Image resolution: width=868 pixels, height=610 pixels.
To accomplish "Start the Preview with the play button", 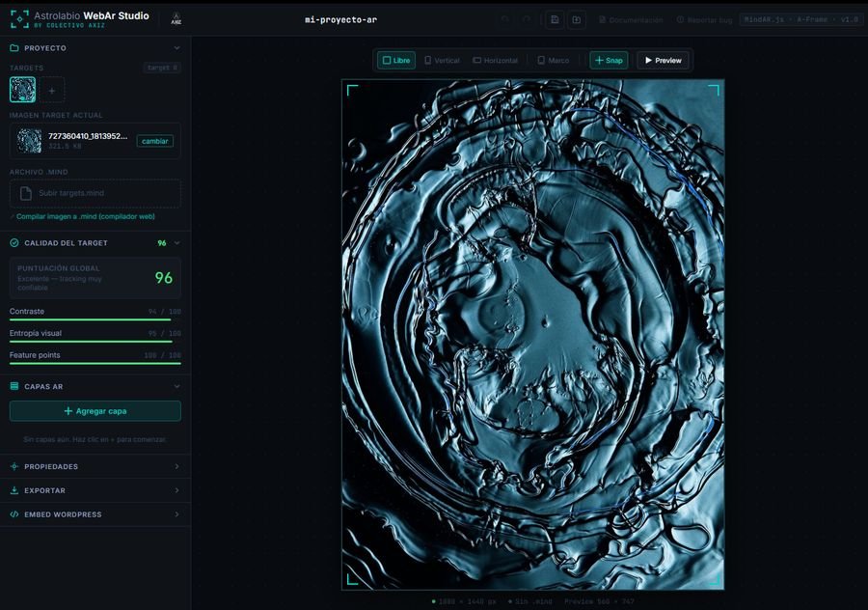I will (663, 61).
